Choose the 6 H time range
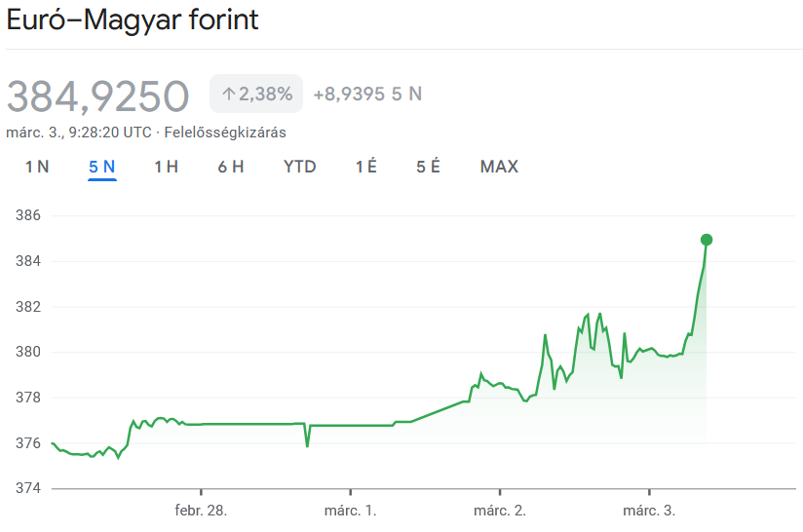803x532 pixels. pos(231,167)
